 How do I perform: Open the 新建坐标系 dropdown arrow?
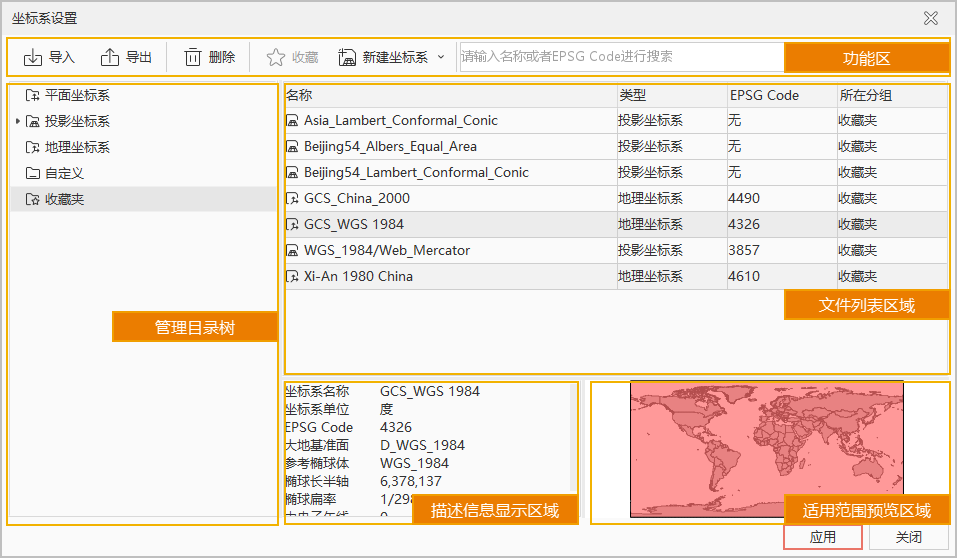[x=441, y=57]
